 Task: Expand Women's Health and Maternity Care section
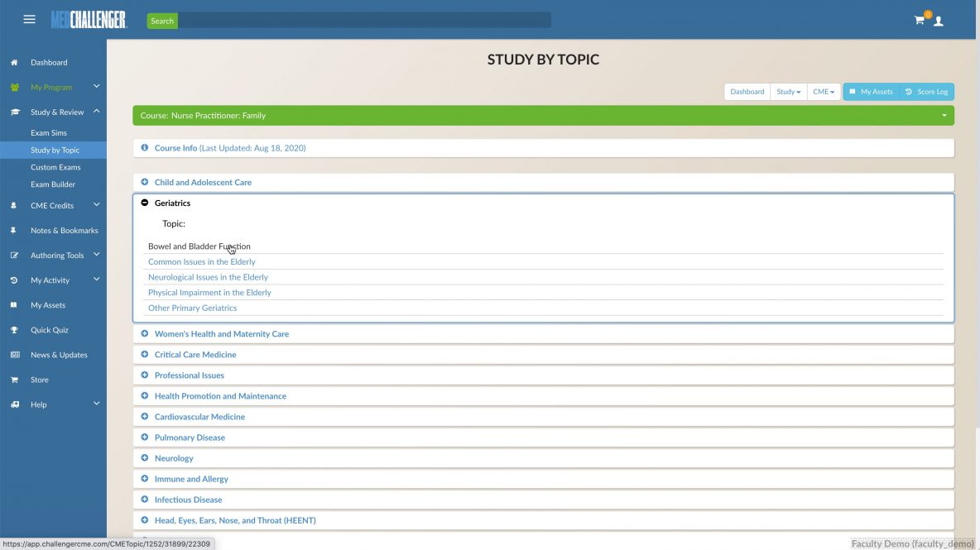tap(543, 334)
